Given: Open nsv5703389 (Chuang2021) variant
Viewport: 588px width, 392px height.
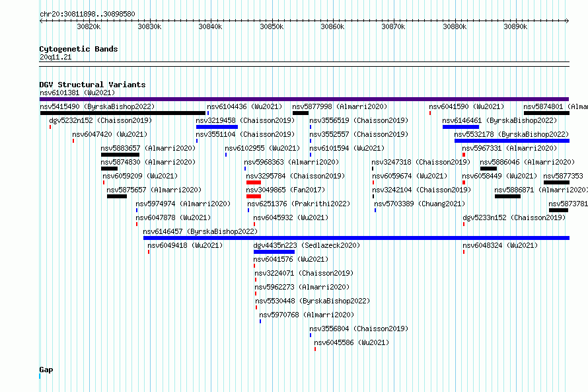Looking at the screenshot, I should click(x=420, y=204).
